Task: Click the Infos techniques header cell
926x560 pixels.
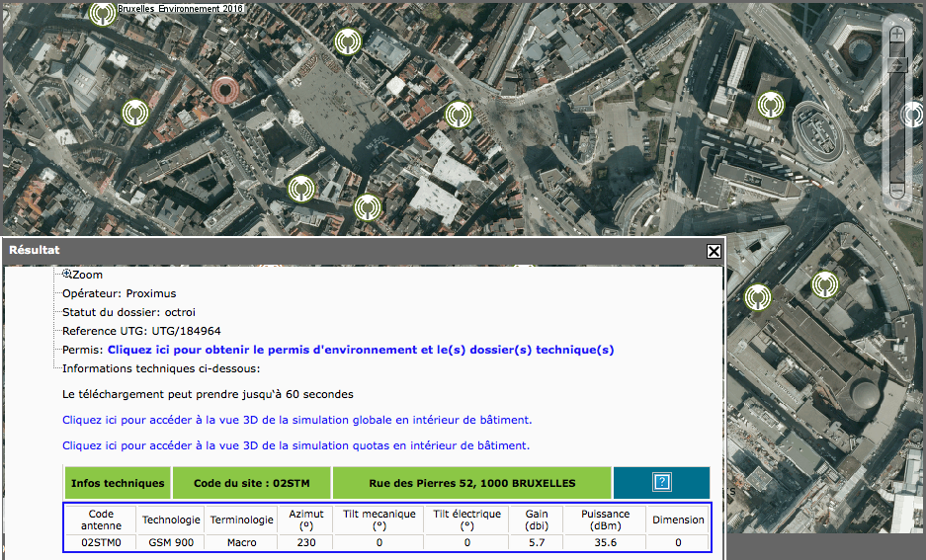Action: coord(118,483)
